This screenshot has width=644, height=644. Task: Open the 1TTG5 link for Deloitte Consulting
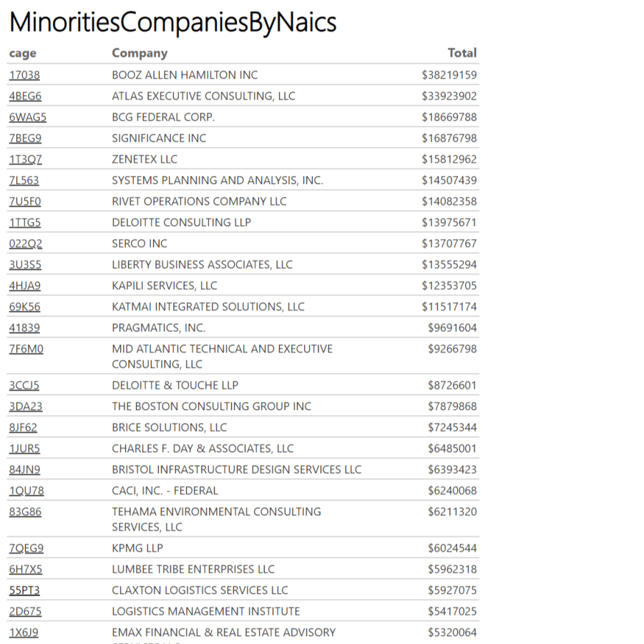pos(25,223)
